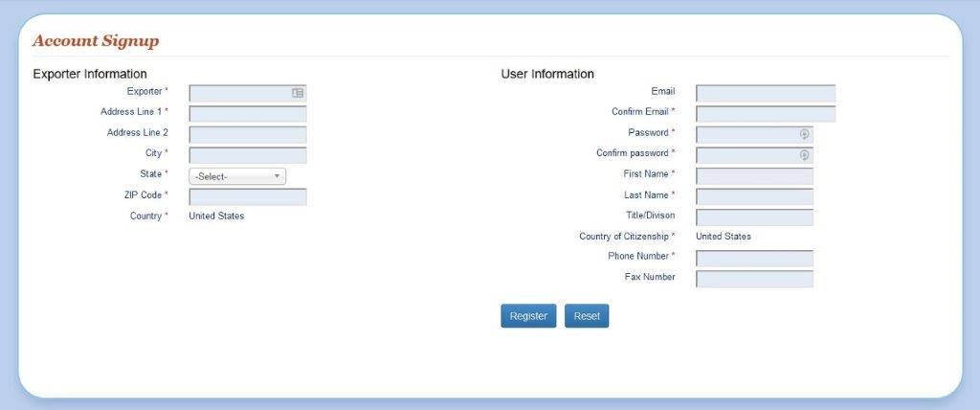The image size is (980, 410).
Task: Click the contact card icon in Exporter field
Action: (x=298, y=93)
